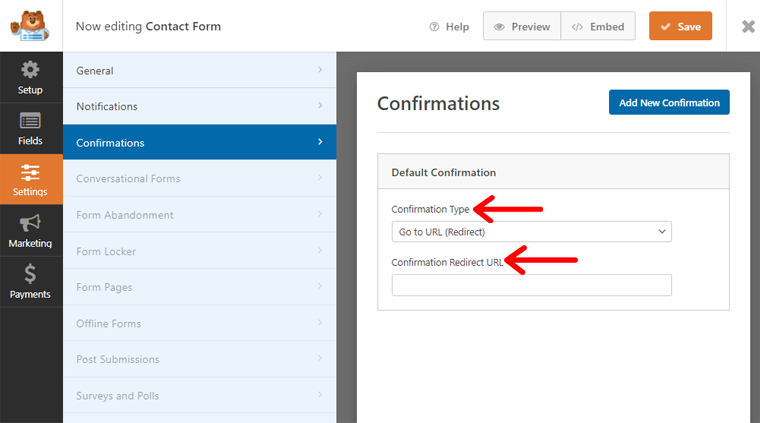Click the Embed button

coord(598,27)
